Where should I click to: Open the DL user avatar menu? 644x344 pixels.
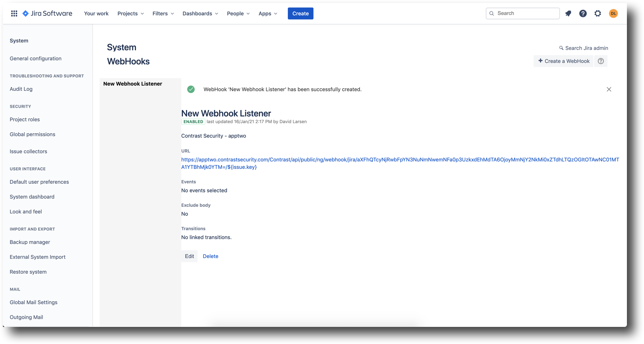(x=614, y=13)
